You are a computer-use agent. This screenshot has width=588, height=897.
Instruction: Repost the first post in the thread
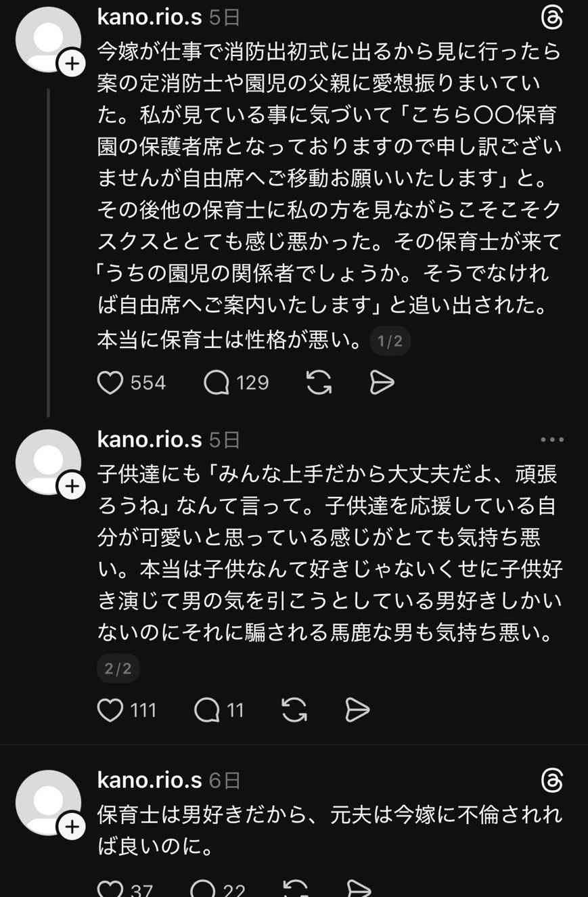click(319, 383)
